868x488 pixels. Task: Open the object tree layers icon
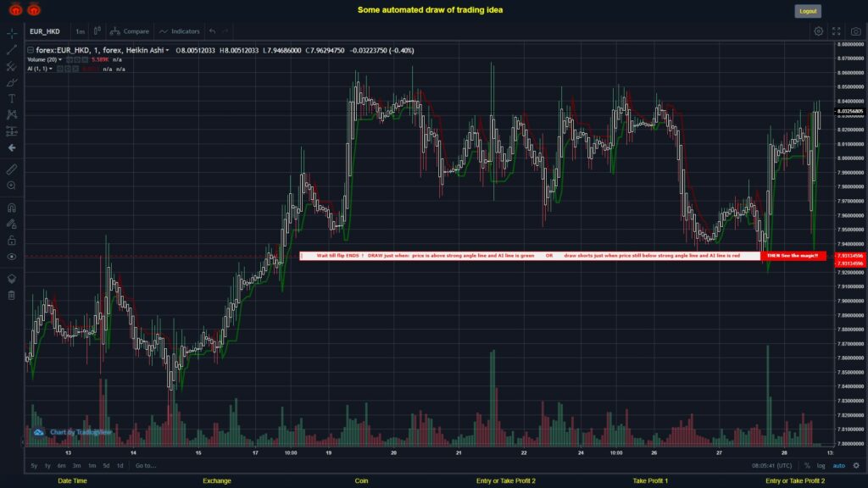(x=12, y=279)
